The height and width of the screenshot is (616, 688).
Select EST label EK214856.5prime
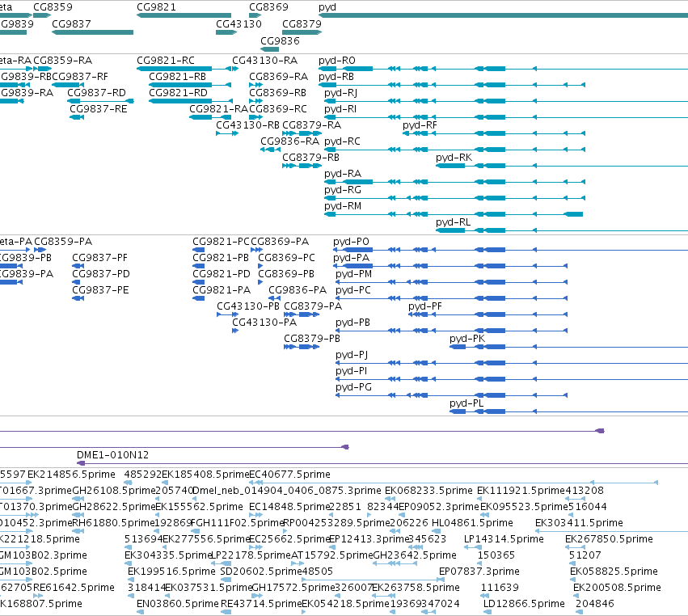click(71, 475)
